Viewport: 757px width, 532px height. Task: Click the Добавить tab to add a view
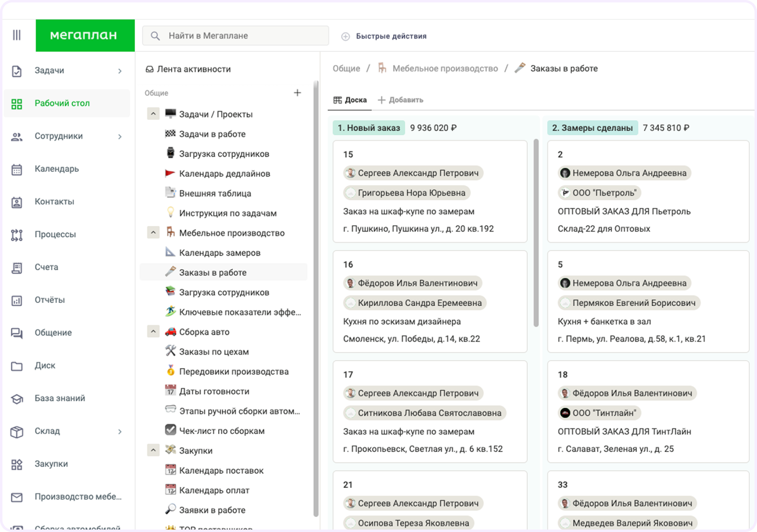coord(400,100)
